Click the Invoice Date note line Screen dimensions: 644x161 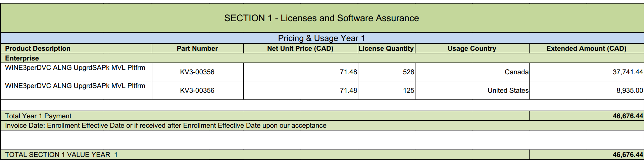point(166,125)
